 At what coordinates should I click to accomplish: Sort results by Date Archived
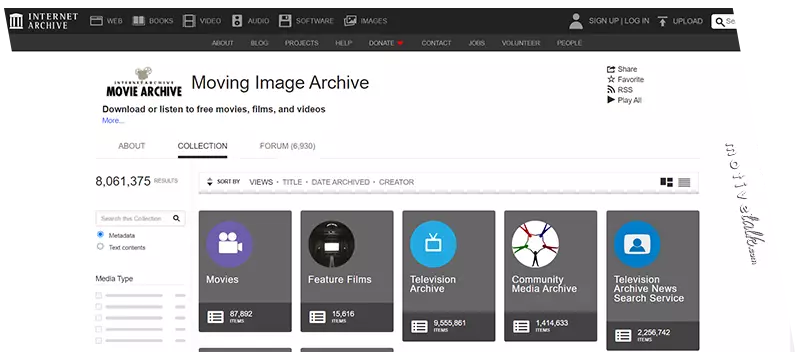(x=340, y=182)
